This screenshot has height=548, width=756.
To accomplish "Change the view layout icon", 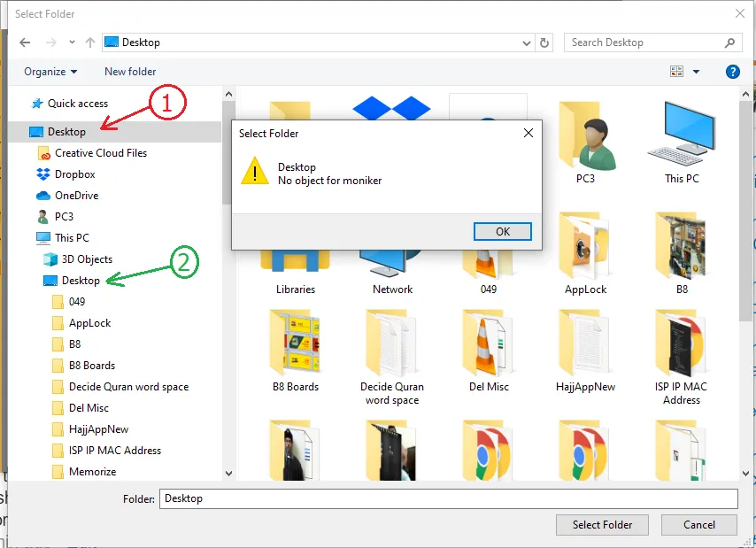I will pyautogui.click(x=677, y=72).
